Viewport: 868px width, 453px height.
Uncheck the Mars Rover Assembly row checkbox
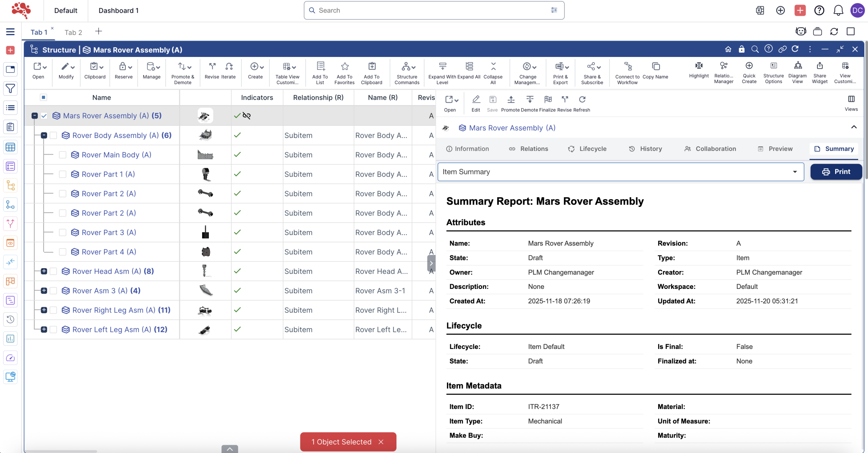(44, 116)
